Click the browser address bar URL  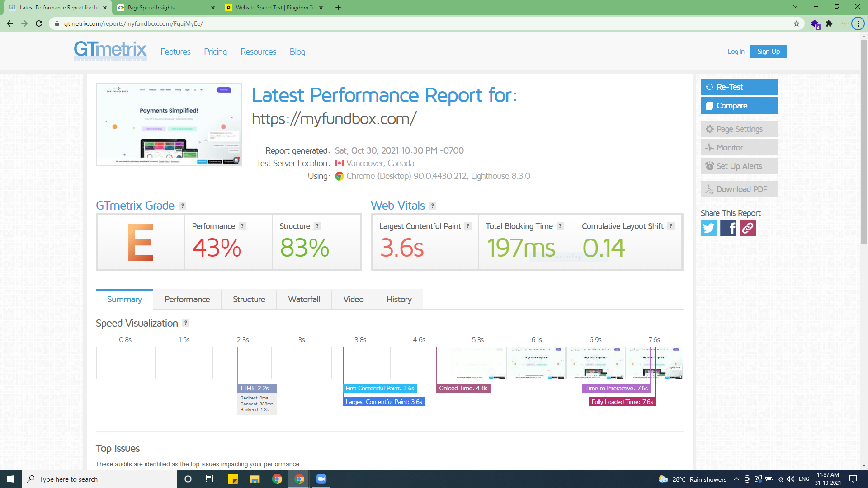134,23
